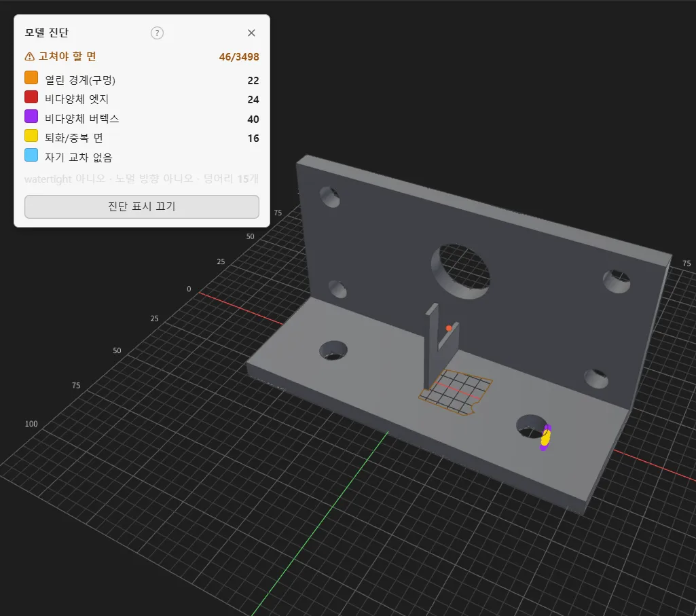
Task: Click the red 비다양체 엣지 color swatch
Action: (x=31, y=97)
